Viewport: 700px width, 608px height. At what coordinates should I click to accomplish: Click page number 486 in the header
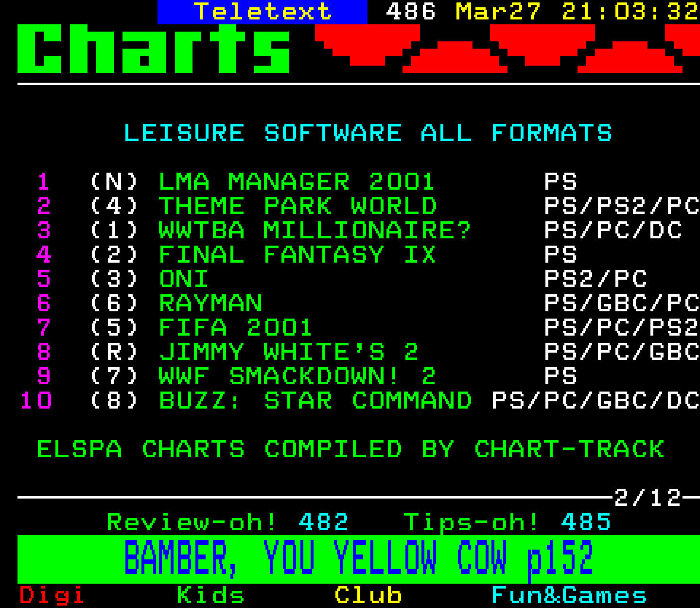coord(410,12)
